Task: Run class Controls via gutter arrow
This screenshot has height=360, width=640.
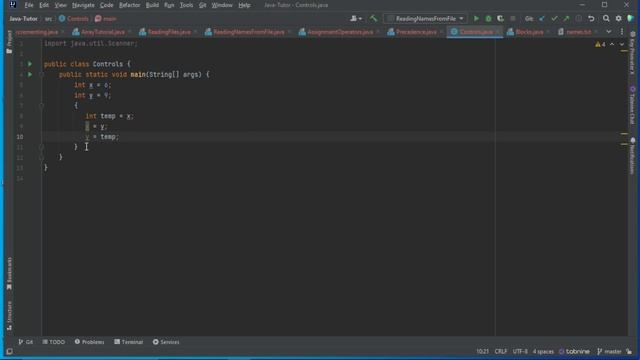Action: [30, 64]
